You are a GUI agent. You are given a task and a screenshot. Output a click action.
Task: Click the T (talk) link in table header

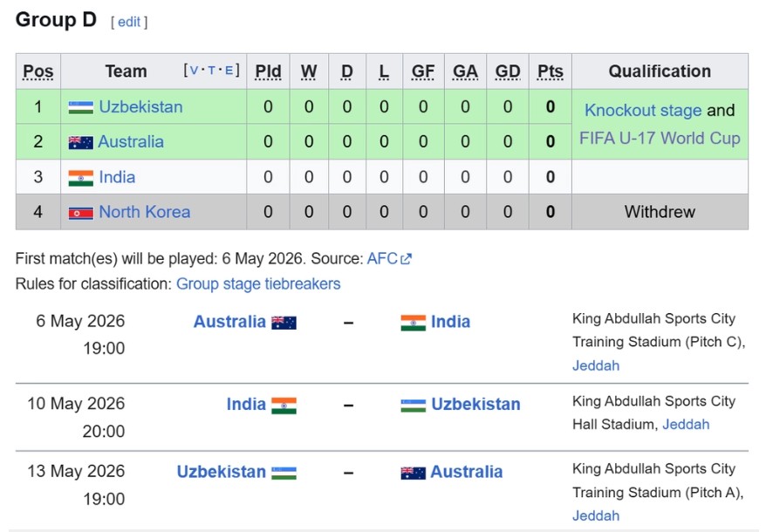[212, 71]
